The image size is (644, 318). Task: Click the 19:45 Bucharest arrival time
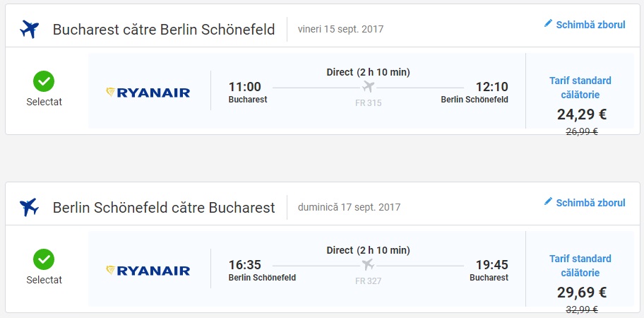491,265
